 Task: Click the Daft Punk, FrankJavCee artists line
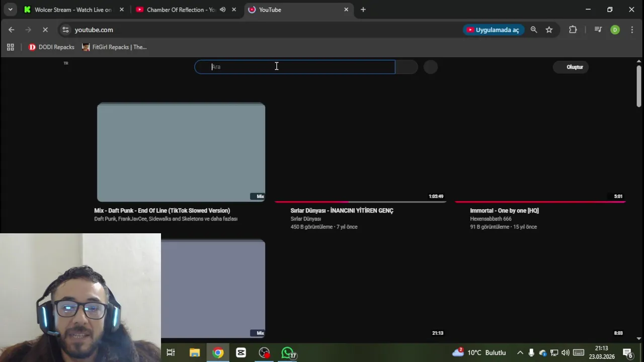click(166, 219)
